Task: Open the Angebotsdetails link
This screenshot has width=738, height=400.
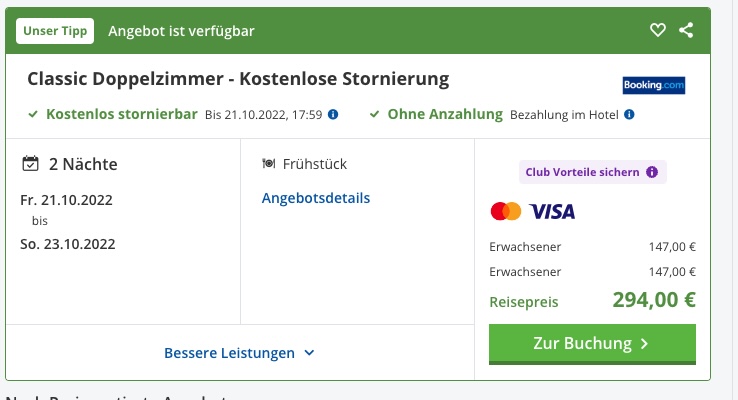Action: tap(316, 198)
